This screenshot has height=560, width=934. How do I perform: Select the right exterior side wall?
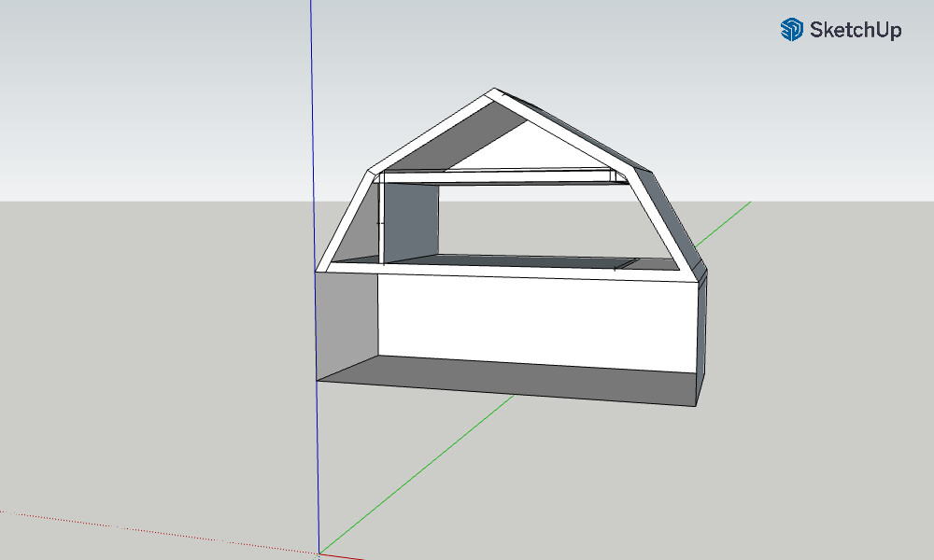pos(701,341)
